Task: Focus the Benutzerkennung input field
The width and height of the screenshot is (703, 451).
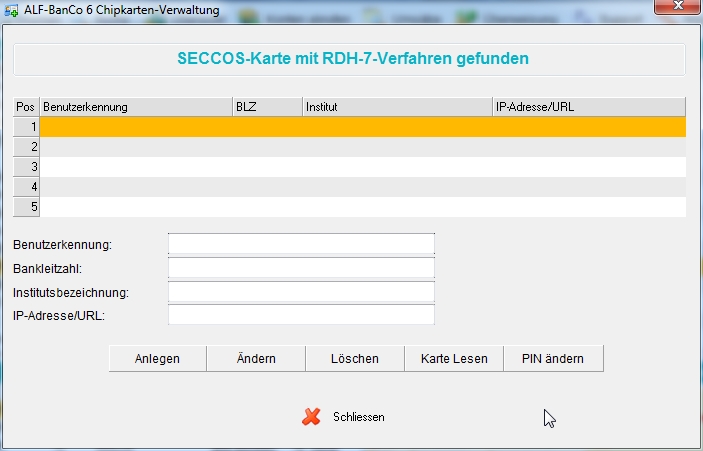Action: [x=301, y=244]
